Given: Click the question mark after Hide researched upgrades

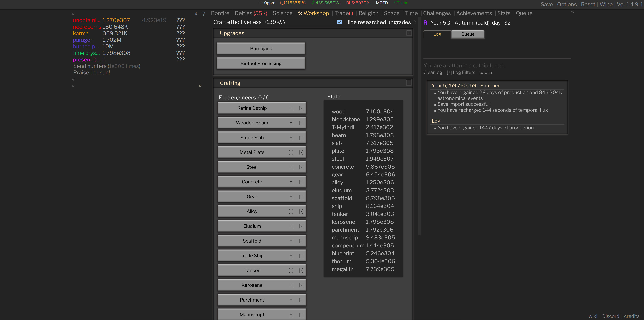Looking at the screenshot, I should click(x=415, y=22).
